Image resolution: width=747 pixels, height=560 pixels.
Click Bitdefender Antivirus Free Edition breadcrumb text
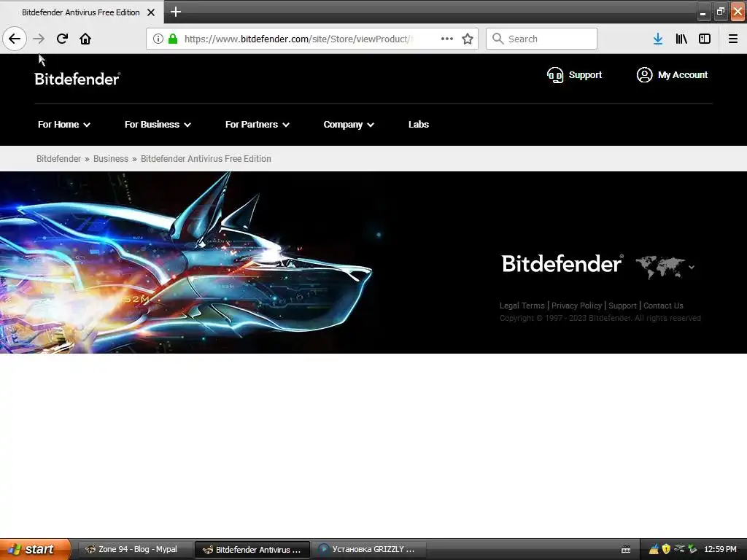point(206,158)
